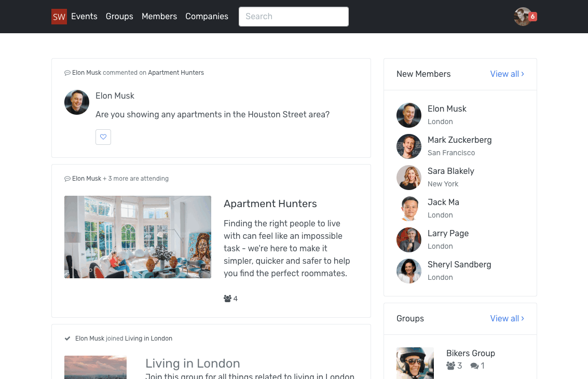588x379 pixels.
Task: View all New Members
Action: [507, 74]
